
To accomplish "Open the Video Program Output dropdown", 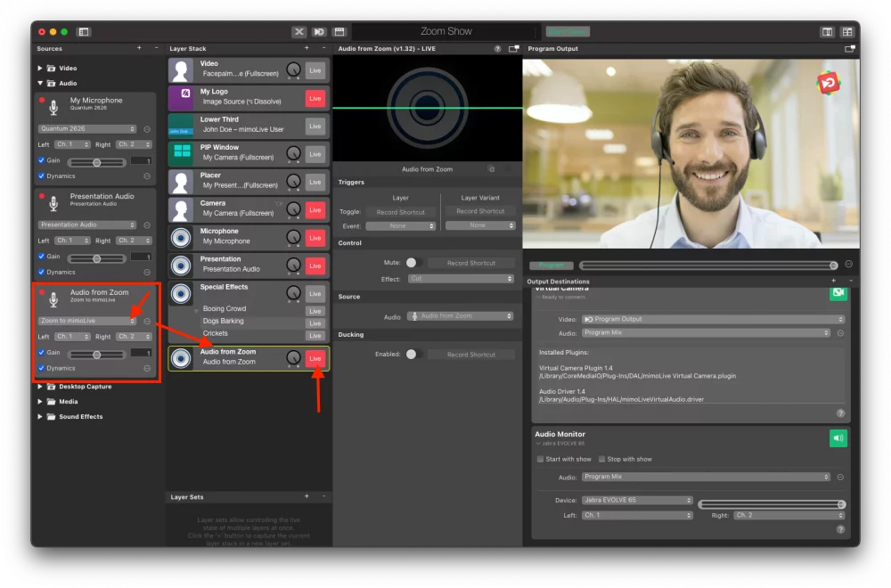I will pyautogui.click(x=713, y=319).
